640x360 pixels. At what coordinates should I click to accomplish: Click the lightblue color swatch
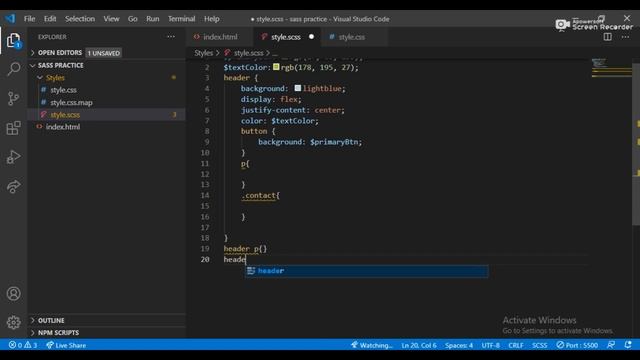coord(298,88)
